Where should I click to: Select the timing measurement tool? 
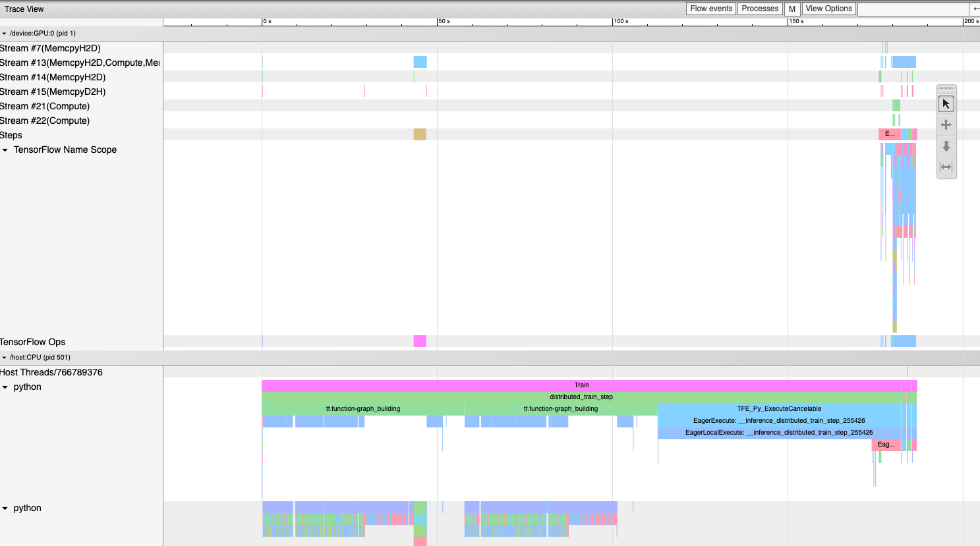[946, 167]
